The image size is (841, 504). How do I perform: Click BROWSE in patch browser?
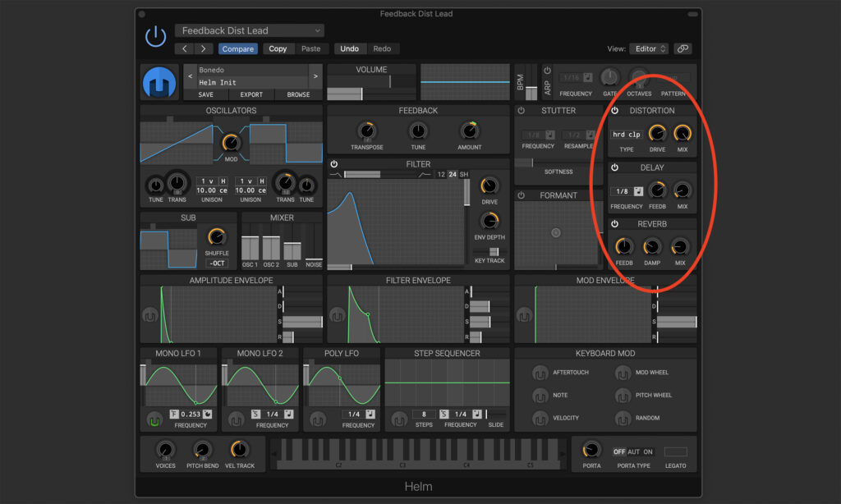[x=298, y=95]
